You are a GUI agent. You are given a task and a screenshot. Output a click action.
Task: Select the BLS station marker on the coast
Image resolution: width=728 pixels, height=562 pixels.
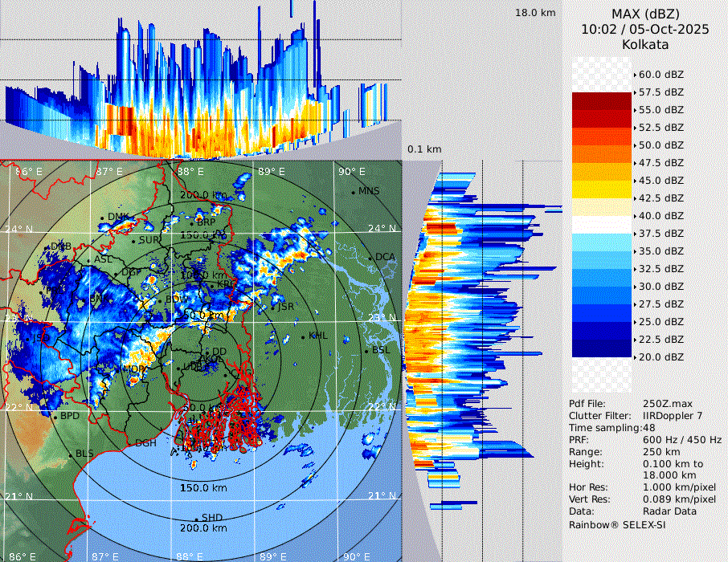pyautogui.click(x=71, y=455)
